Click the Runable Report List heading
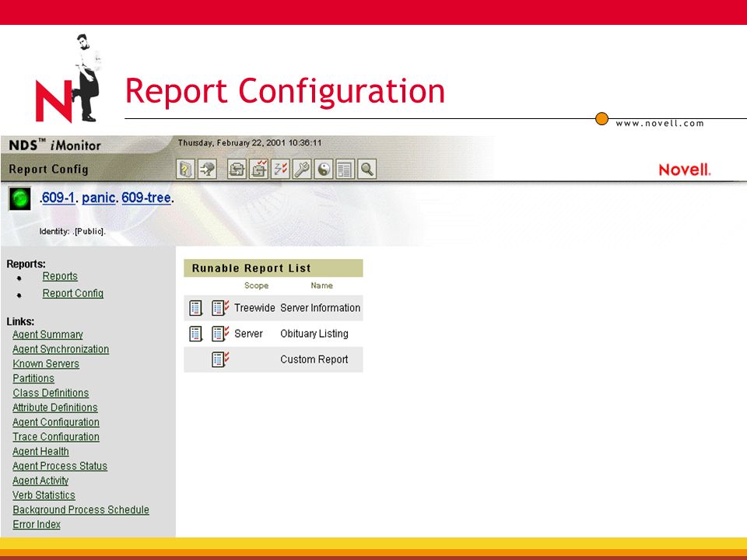The image size is (747, 560). [251, 268]
